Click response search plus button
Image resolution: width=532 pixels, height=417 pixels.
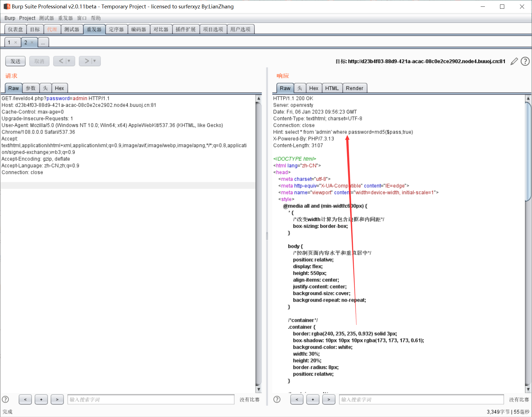tap(313, 399)
